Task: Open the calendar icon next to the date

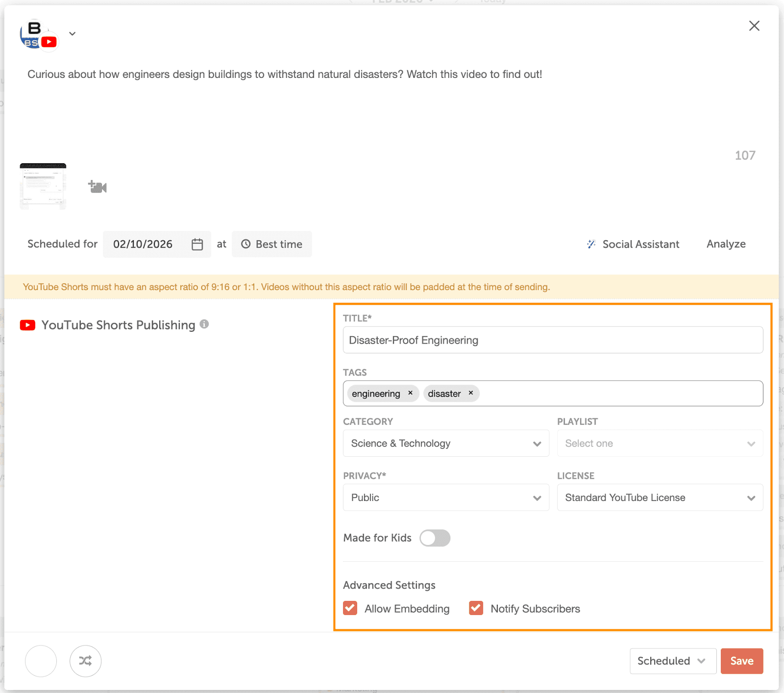Action: point(196,244)
